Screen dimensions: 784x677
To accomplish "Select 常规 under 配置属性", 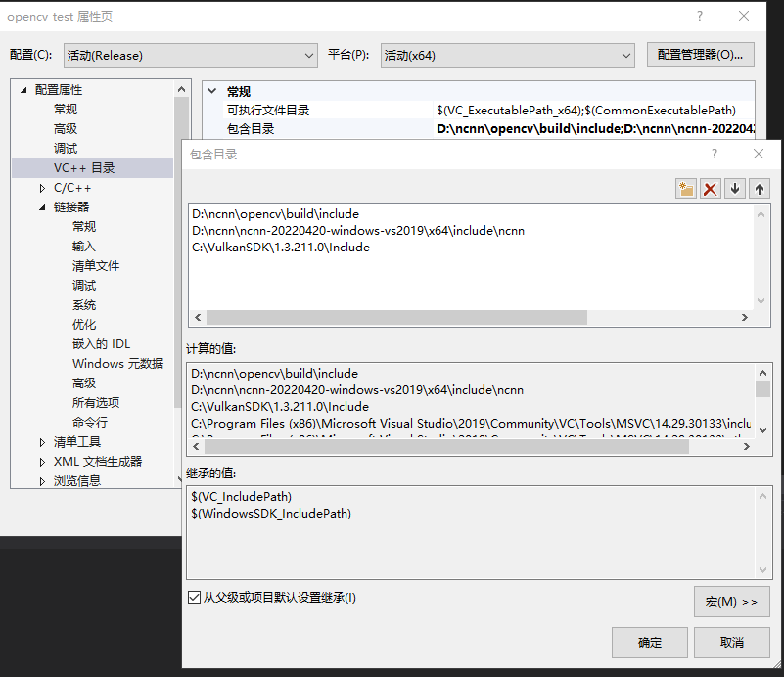I will click(x=66, y=109).
